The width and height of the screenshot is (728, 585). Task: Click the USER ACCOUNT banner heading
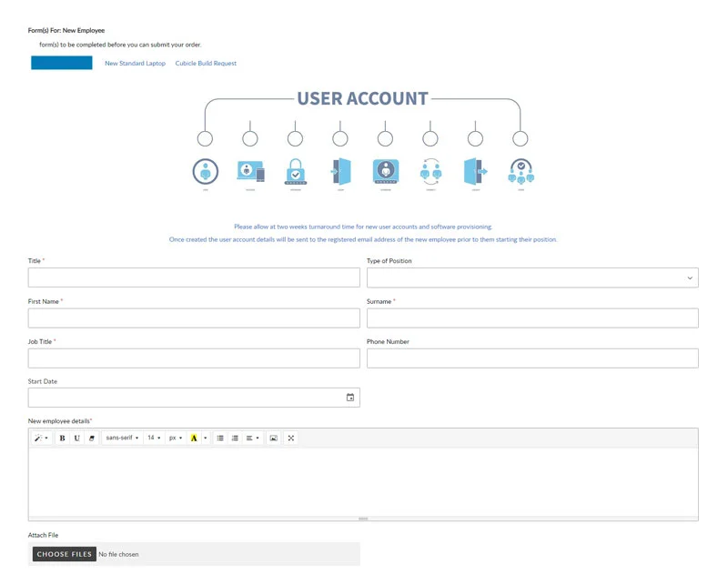tap(362, 98)
